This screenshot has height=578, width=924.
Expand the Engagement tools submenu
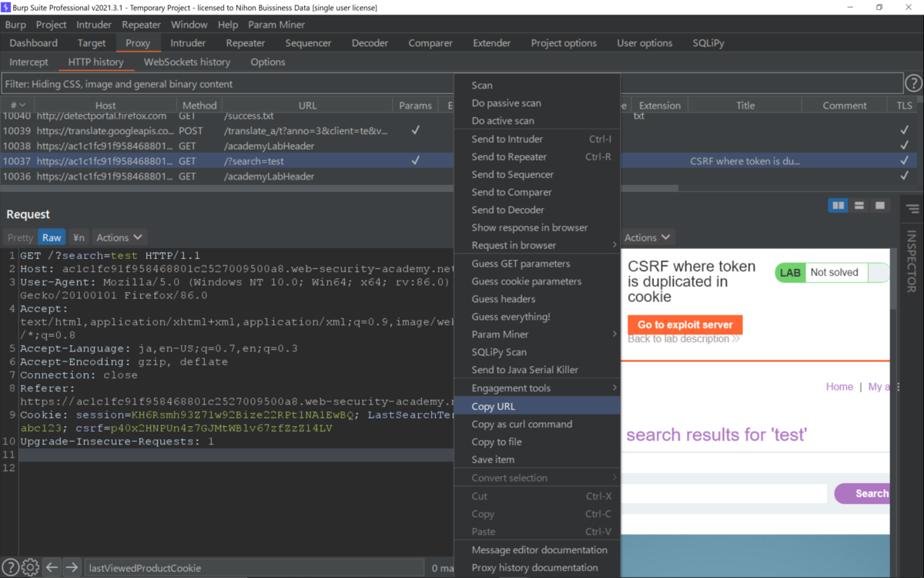(x=537, y=388)
